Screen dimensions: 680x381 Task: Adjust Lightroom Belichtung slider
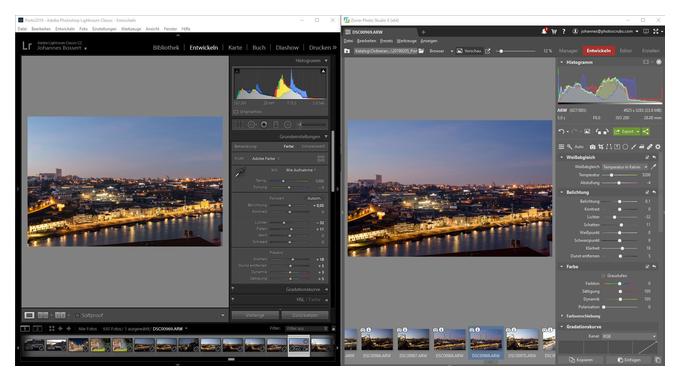click(290, 205)
